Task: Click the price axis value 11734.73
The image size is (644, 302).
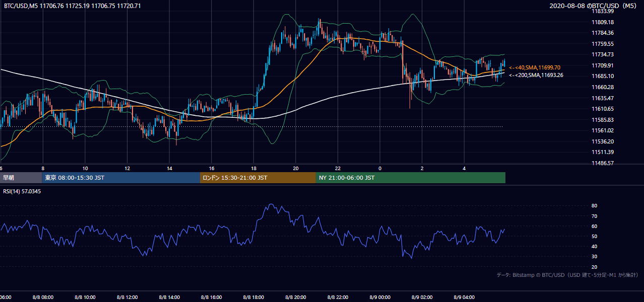Action: tap(603, 54)
